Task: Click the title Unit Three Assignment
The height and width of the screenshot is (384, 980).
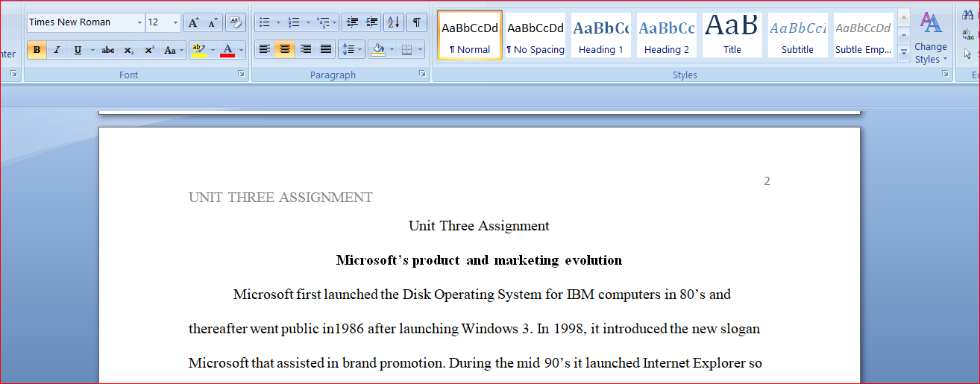Action: click(479, 226)
